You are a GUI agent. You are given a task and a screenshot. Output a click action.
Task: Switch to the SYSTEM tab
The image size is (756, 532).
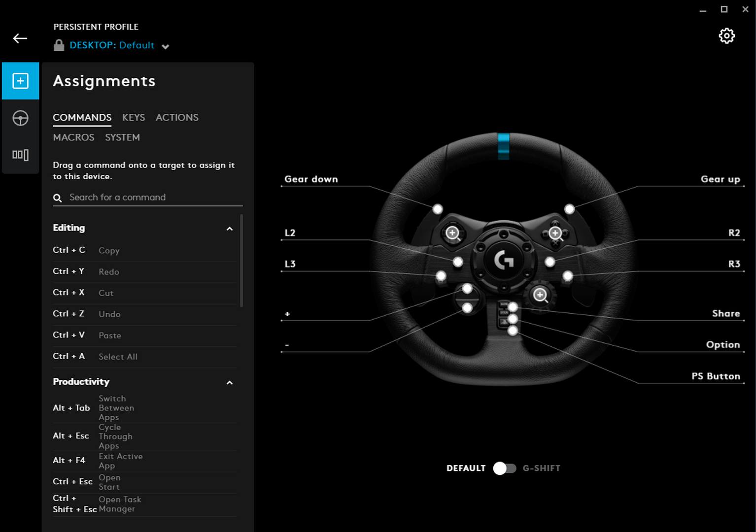pyautogui.click(x=122, y=137)
